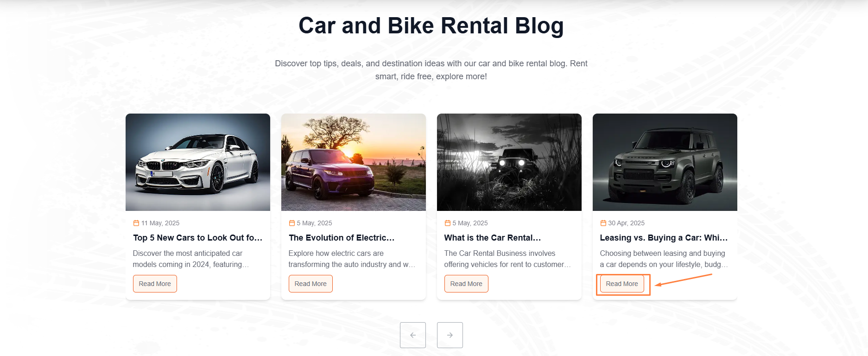Image resolution: width=868 pixels, height=356 pixels.
Task: Read More on Leasing vs. Buying post
Action: tap(622, 284)
